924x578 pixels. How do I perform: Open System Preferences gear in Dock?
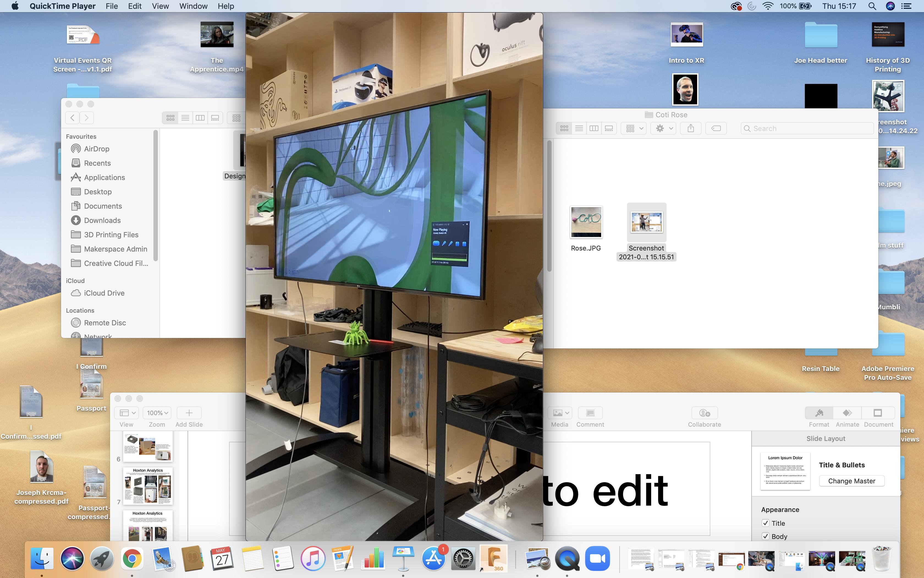(463, 558)
